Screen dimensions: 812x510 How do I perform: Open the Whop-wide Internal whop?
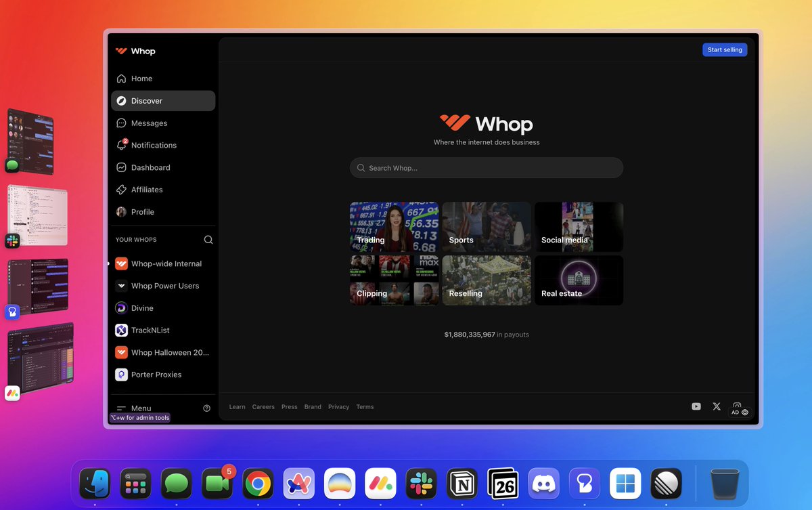(163, 263)
